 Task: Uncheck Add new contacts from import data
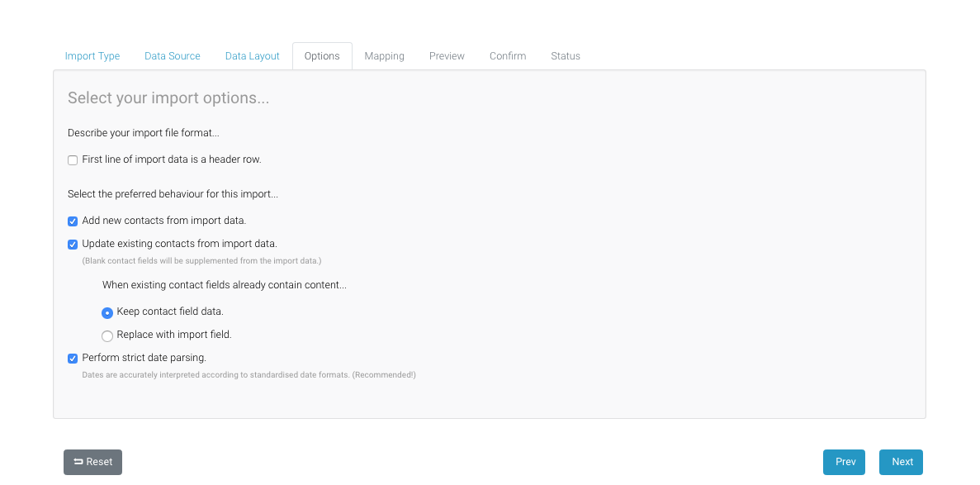[x=73, y=221]
